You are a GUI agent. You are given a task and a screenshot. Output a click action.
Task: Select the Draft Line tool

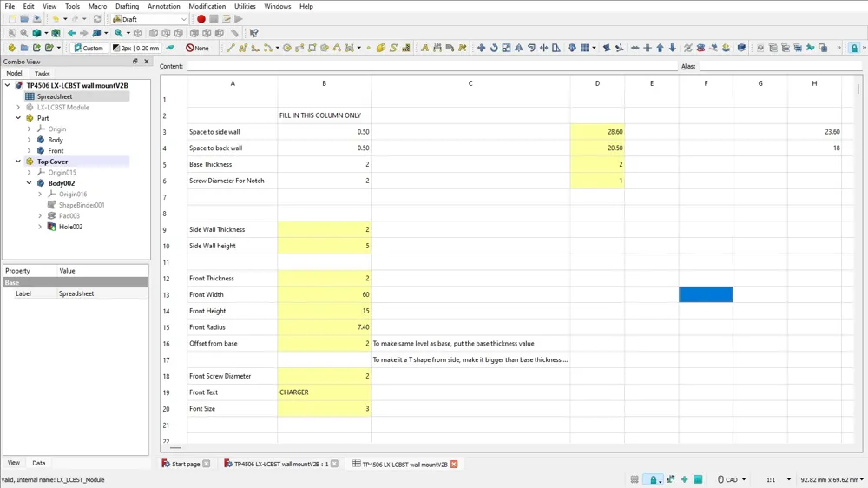click(231, 48)
